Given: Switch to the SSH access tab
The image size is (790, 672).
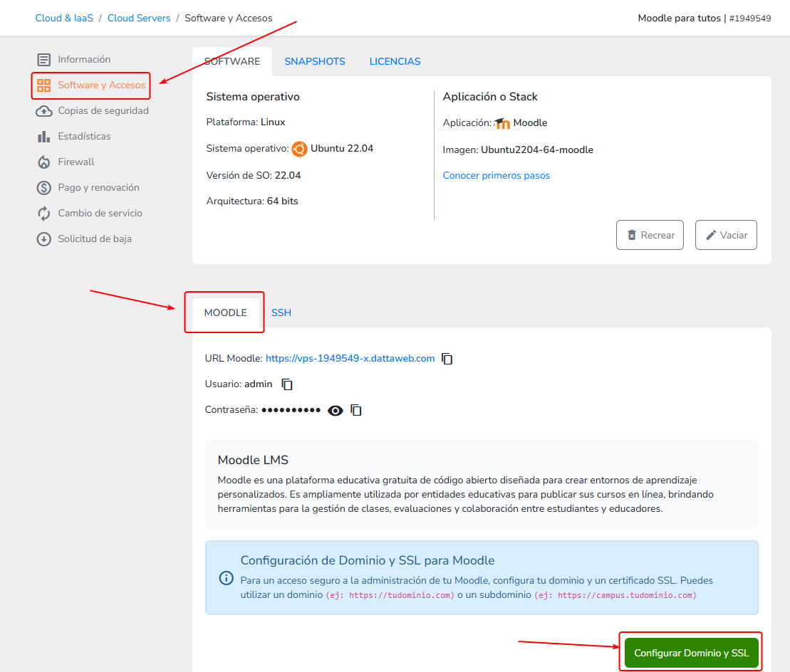Looking at the screenshot, I should pyautogui.click(x=281, y=313).
